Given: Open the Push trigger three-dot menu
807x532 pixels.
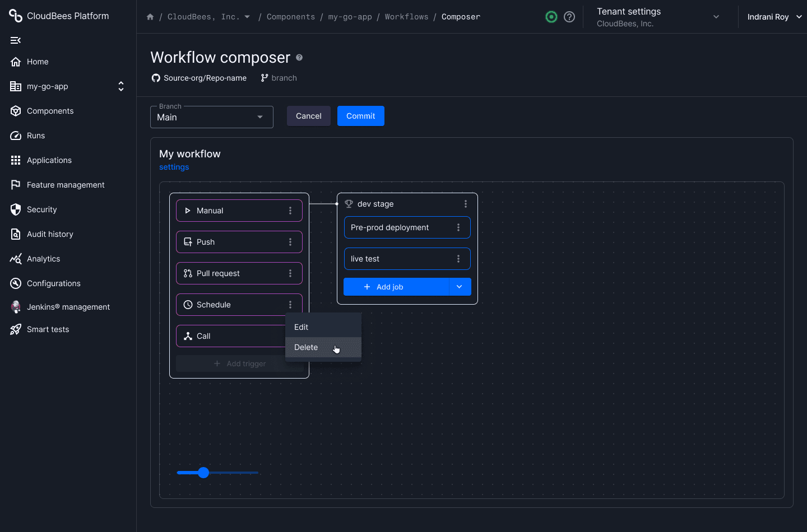Looking at the screenshot, I should point(290,242).
